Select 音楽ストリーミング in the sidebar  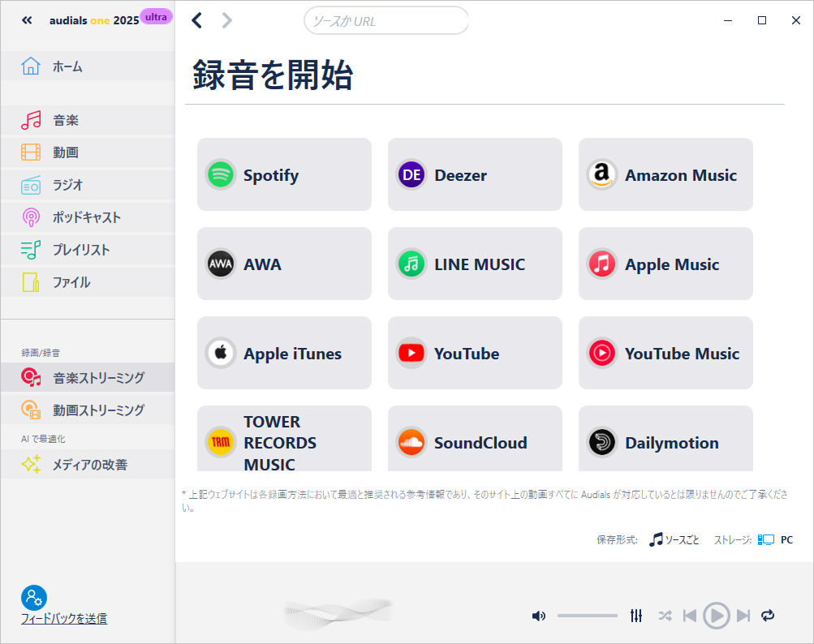[88, 377]
